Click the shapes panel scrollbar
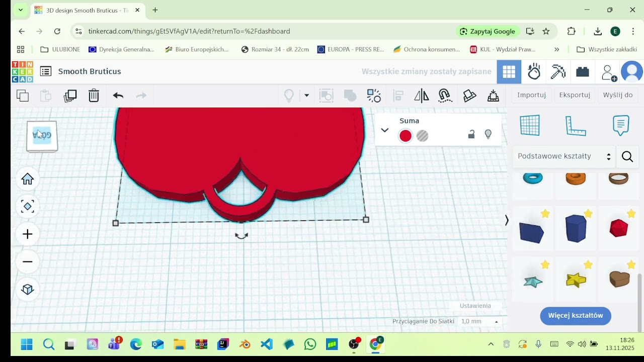 [640, 302]
